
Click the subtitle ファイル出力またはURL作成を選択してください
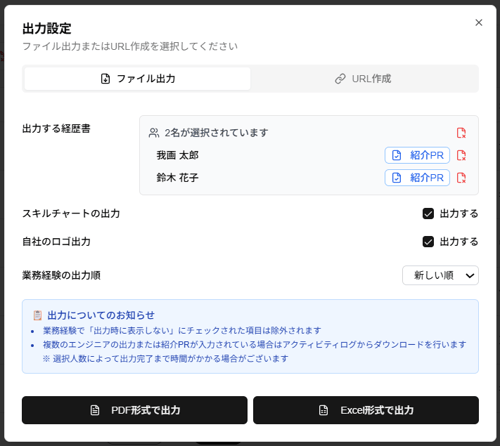click(x=130, y=46)
